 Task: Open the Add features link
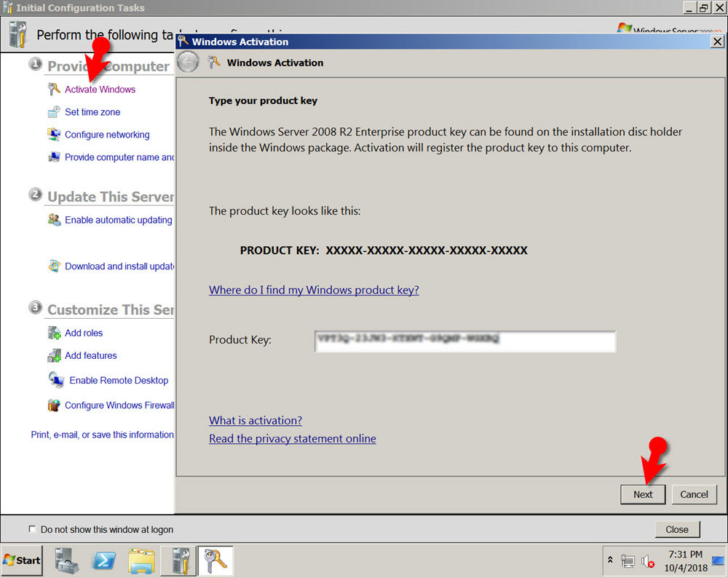click(x=91, y=356)
